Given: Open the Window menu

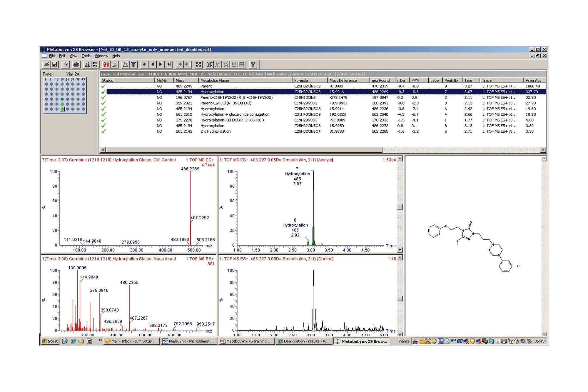Looking at the screenshot, I should 101,56.
